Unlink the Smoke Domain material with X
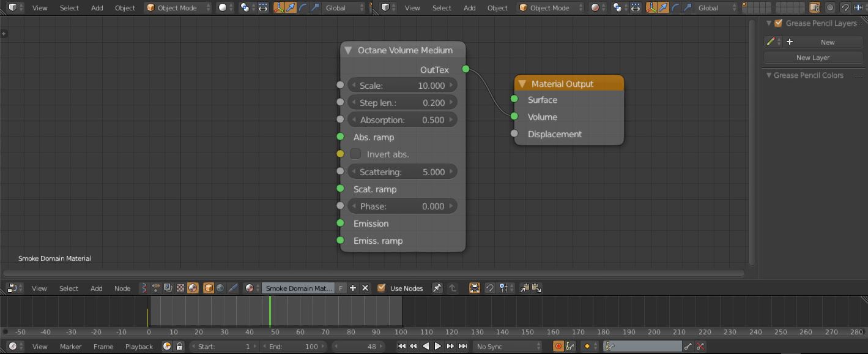The width and height of the screenshot is (868, 354). 365,288
